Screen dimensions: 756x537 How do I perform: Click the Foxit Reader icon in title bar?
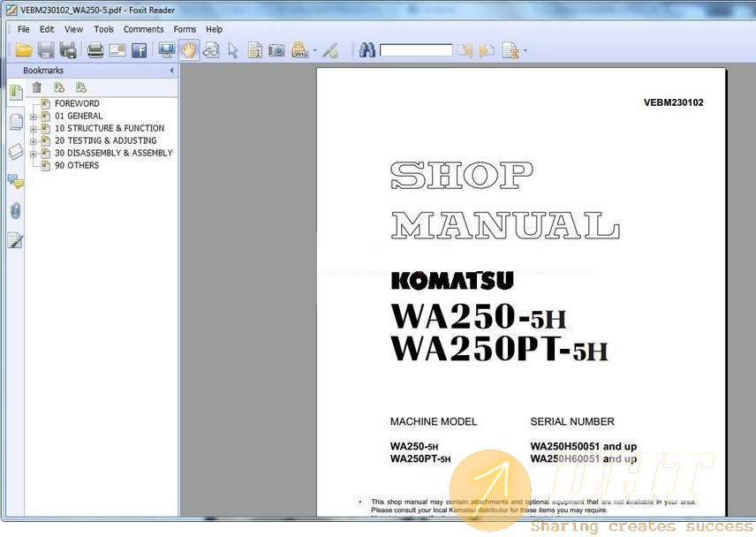(x=11, y=10)
